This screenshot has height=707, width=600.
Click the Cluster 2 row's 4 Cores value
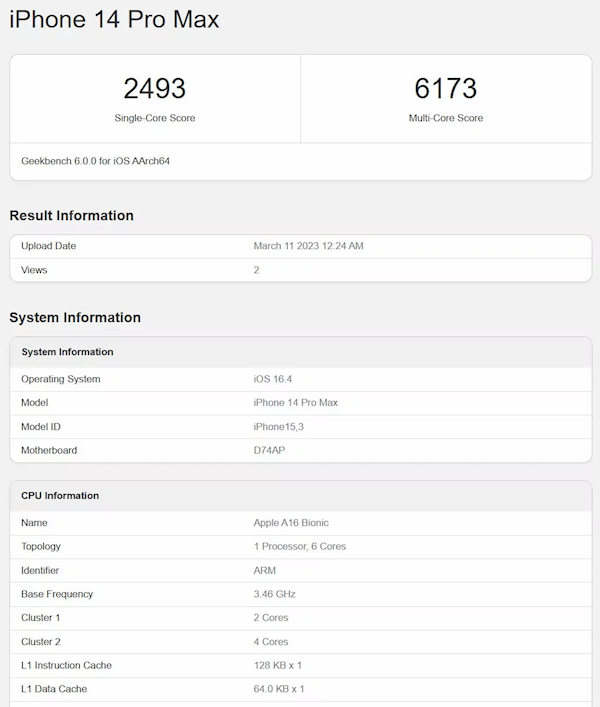coord(271,642)
